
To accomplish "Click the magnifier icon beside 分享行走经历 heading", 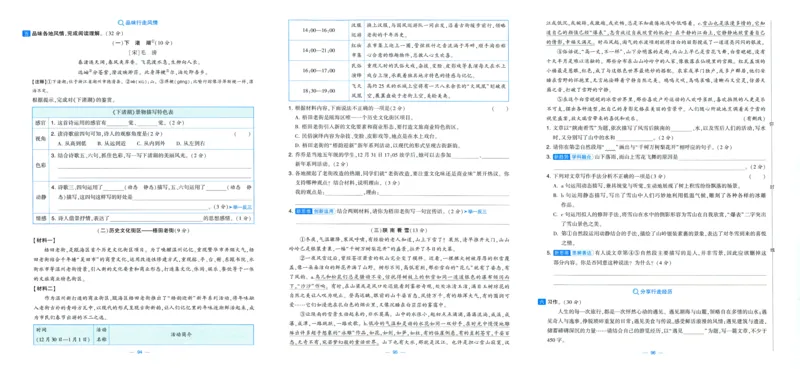I will [635, 291].
